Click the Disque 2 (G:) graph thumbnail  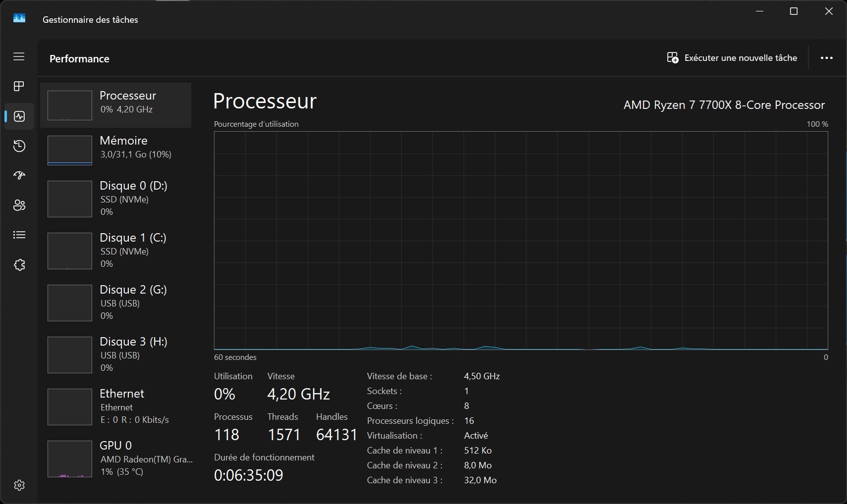70,303
